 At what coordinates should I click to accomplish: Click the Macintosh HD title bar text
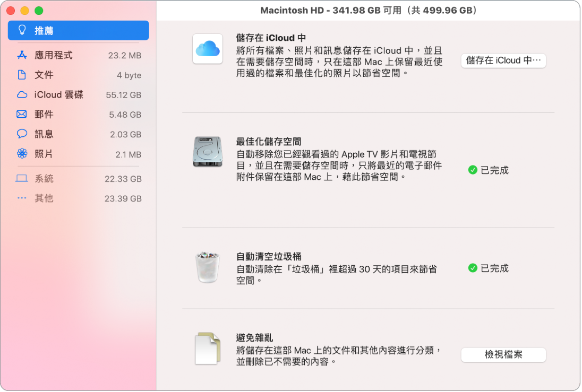point(368,10)
